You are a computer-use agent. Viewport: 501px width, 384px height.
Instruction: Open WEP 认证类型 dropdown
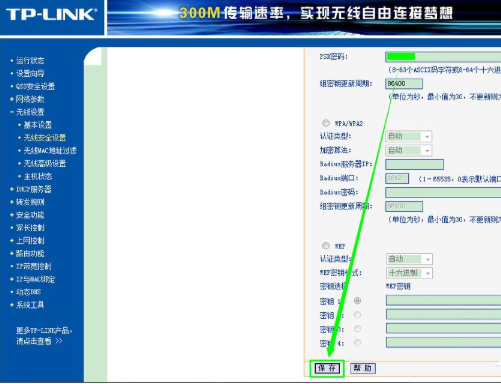tap(409, 259)
